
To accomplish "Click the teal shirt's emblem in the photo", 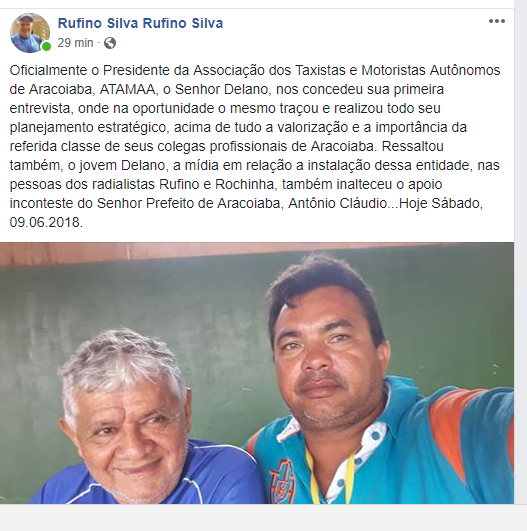I will [x=282, y=481].
